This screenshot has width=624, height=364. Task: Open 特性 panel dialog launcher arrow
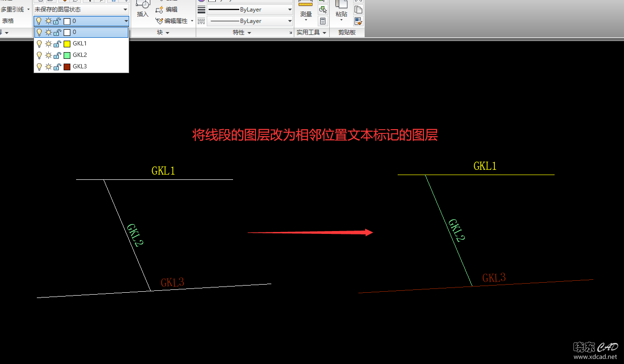[x=290, y=33]
